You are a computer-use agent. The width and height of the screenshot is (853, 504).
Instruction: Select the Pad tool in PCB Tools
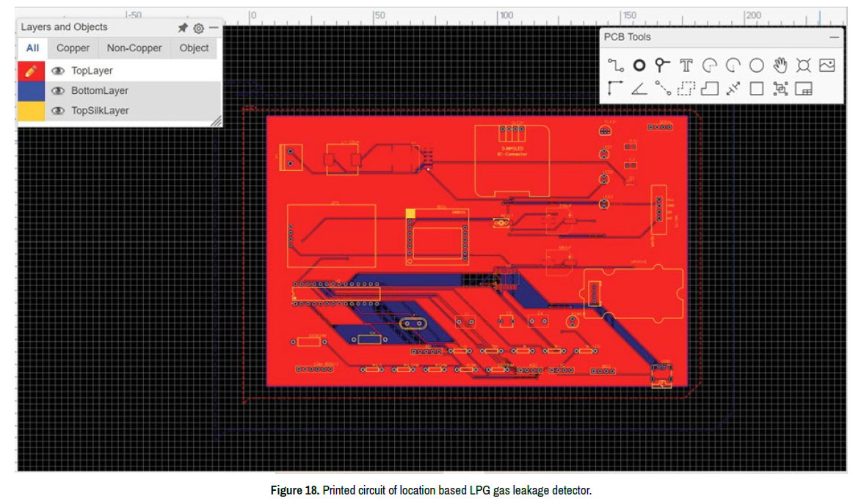click(639, 65)
